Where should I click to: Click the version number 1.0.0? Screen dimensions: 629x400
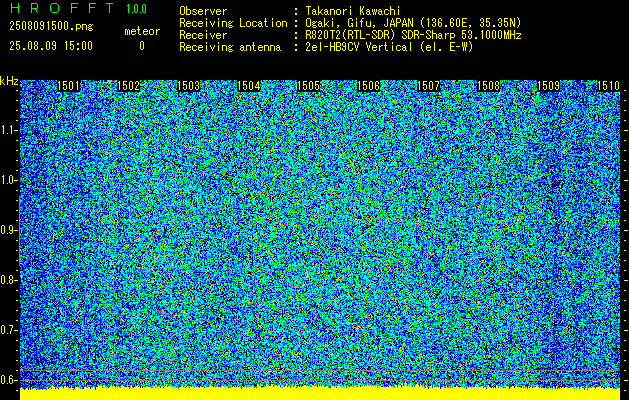click(136, 9)
